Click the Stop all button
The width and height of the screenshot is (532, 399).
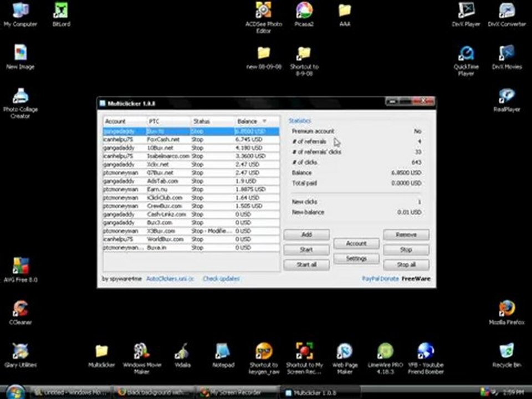(406, 265)
